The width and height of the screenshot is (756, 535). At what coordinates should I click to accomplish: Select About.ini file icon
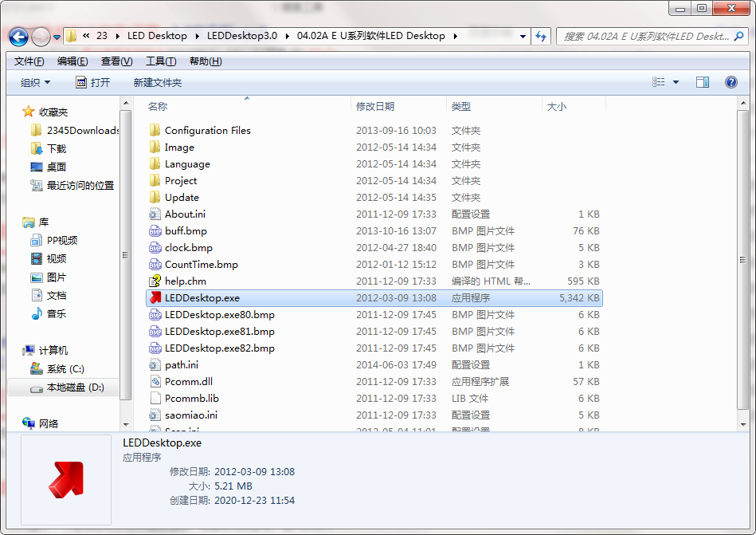pyautogui.click(x=155, y=214)
